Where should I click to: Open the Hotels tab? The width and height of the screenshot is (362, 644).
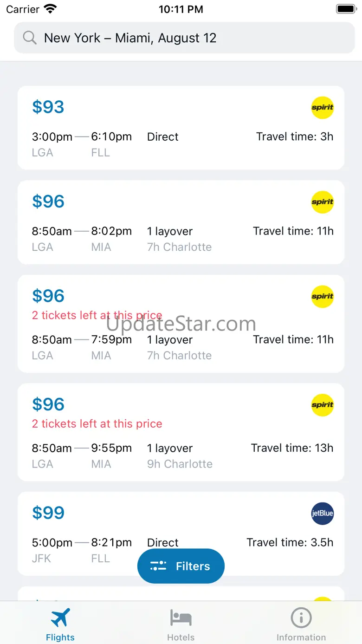pos(181,624)
